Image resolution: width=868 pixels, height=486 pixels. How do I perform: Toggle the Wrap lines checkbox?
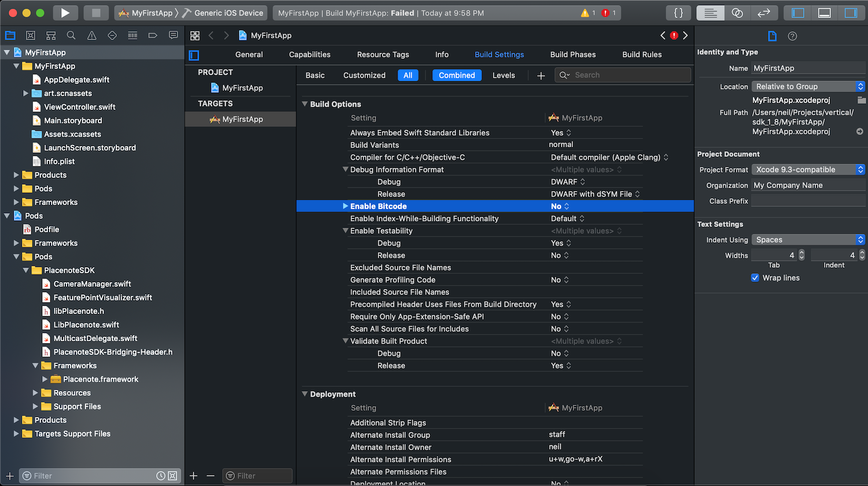click(755, 278)
